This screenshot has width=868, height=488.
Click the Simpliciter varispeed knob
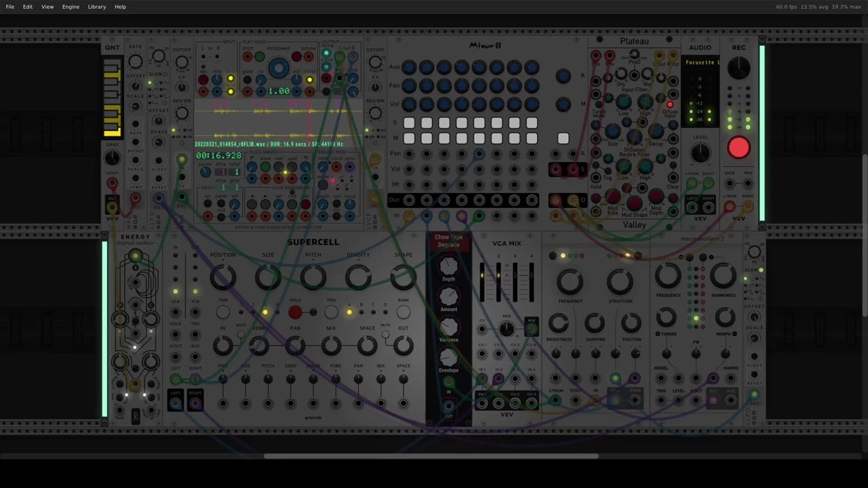[x=278, y=68]
